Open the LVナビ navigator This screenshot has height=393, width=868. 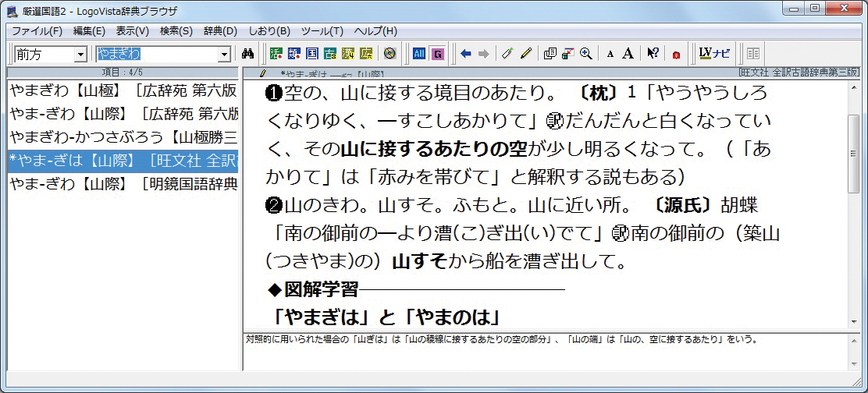[714, 54]
